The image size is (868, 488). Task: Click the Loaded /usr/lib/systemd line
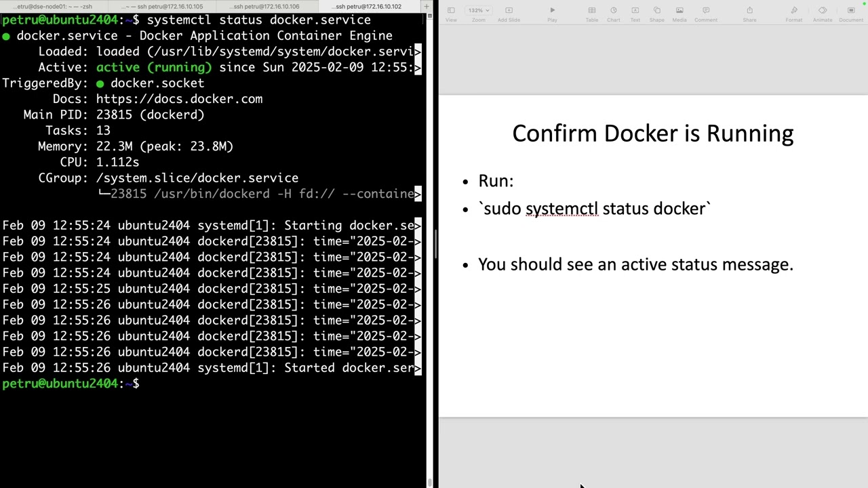coord(230,52)
